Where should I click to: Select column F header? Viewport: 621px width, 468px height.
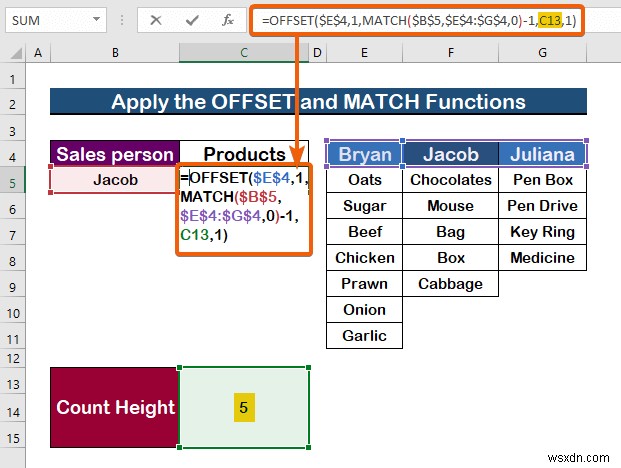point(450,53)
